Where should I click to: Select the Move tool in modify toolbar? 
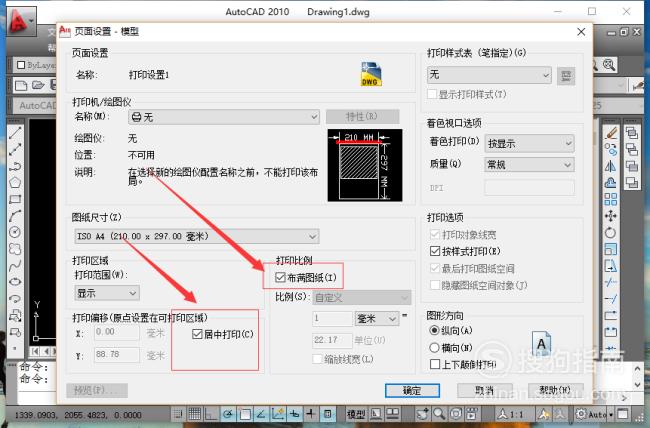(611, 216)
